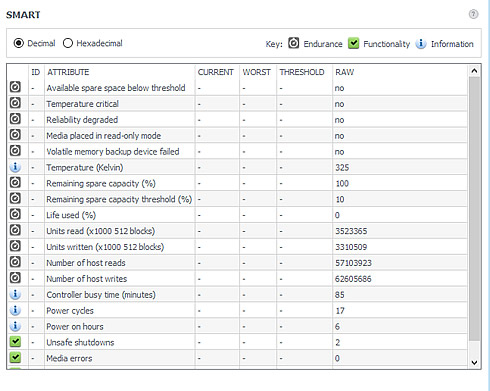Select the Life used (%) row
This screenshot has width=490, height=391.
coord(237,215)
